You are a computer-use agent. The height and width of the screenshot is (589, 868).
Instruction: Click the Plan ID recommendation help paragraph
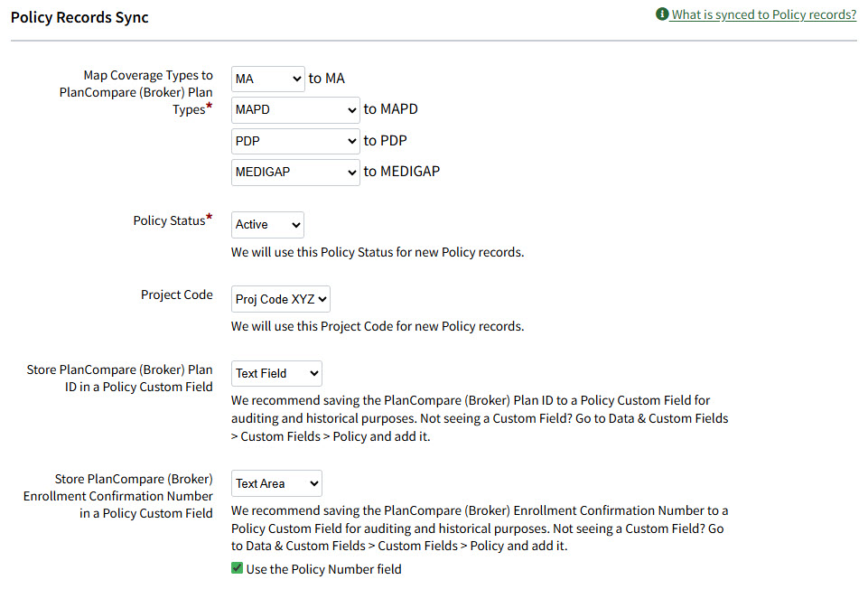coord(480,418)
